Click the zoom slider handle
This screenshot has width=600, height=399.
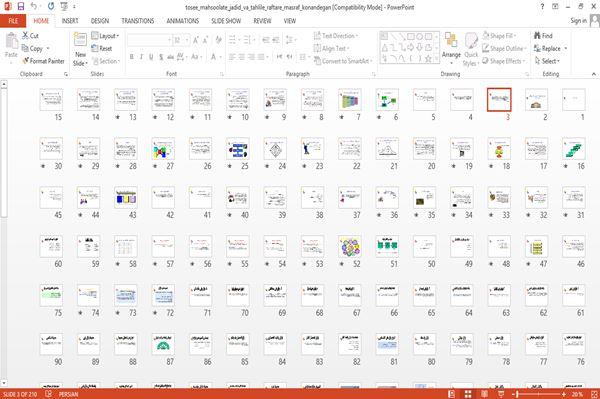pos(518,394)
